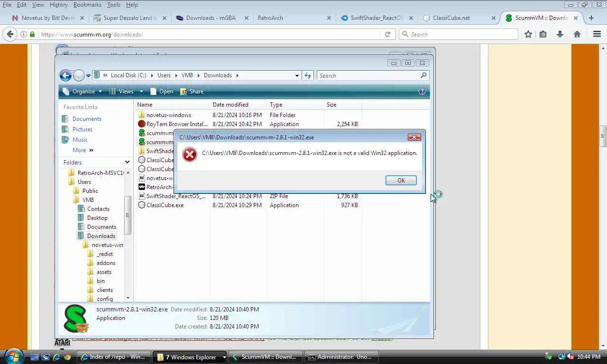Open a new Firefox tab
This screenshot has height=364, width=607.
[x=591, y=18]
